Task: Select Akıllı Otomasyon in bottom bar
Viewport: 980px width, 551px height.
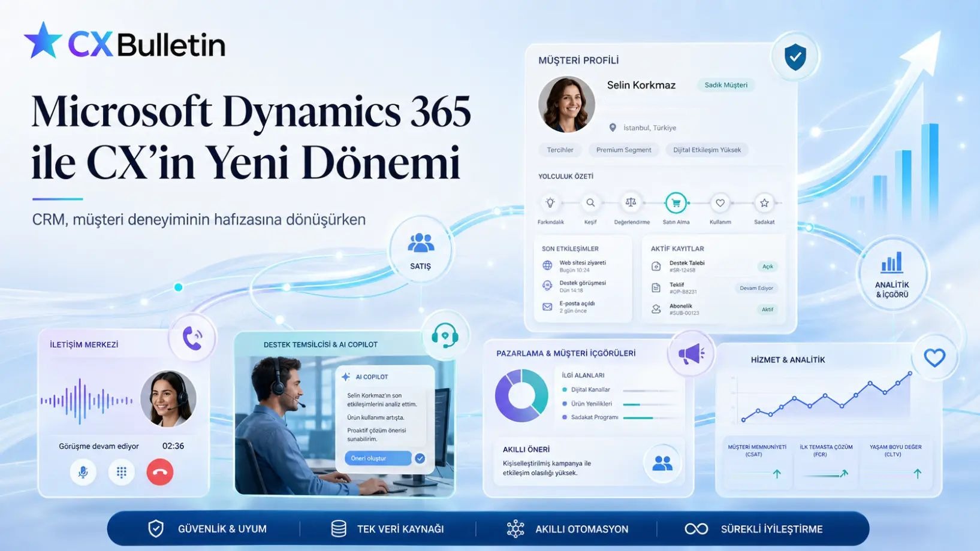Action: tap(567, 529)
